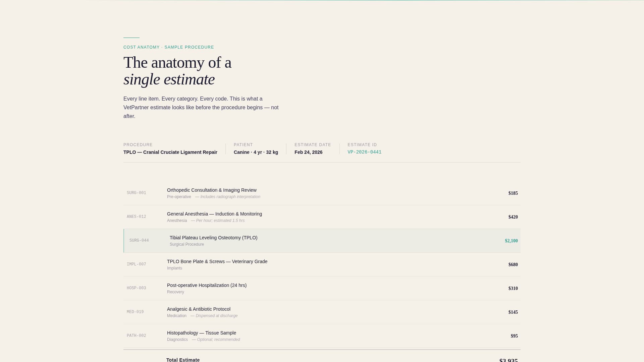Click the Post-operative Hospitalization entry
Viewport: 644px width, 362px height.
tap(207, 285)
